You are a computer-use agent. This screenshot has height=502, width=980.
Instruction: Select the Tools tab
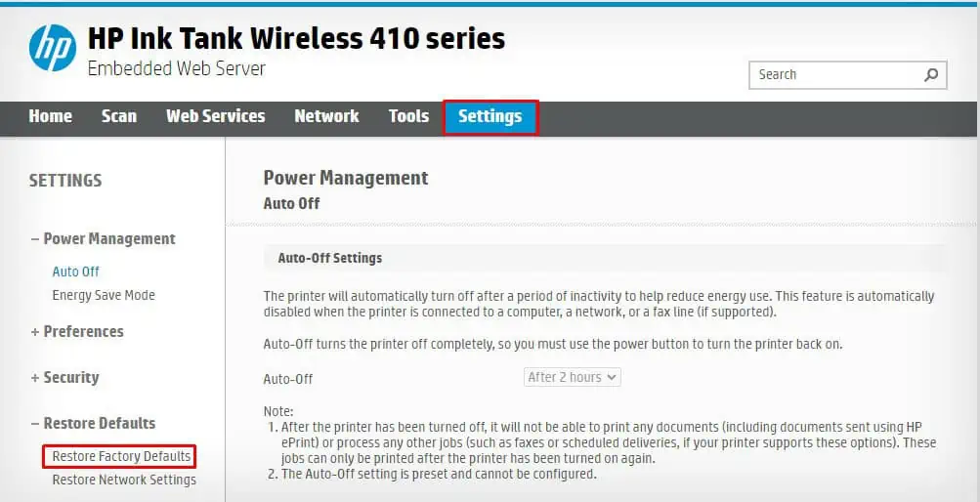pyautogui.click(x=408, y=116)
